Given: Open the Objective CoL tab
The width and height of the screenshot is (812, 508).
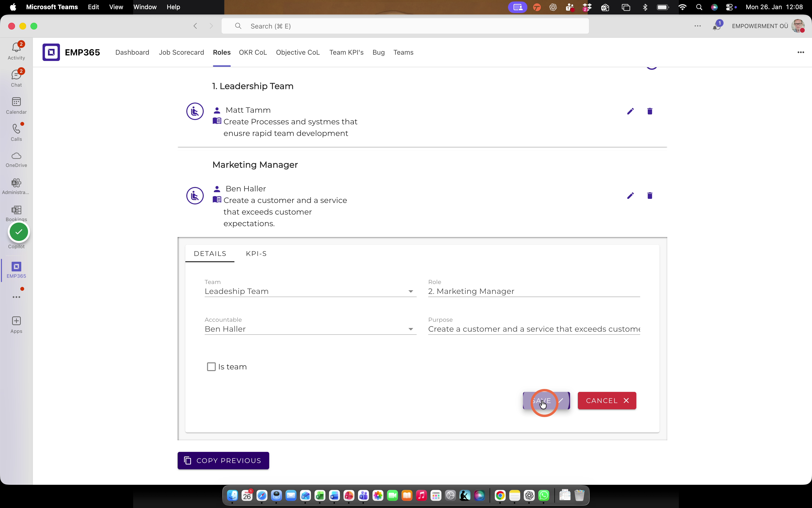Looking at the screenshot, I should [x=298, y=52].
